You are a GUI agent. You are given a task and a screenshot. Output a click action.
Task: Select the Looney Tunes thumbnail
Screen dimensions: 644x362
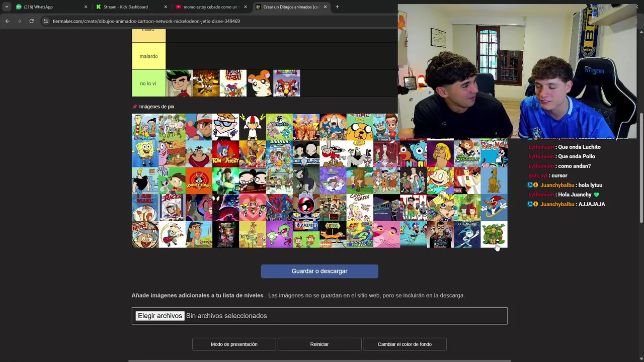pos(199,180)
